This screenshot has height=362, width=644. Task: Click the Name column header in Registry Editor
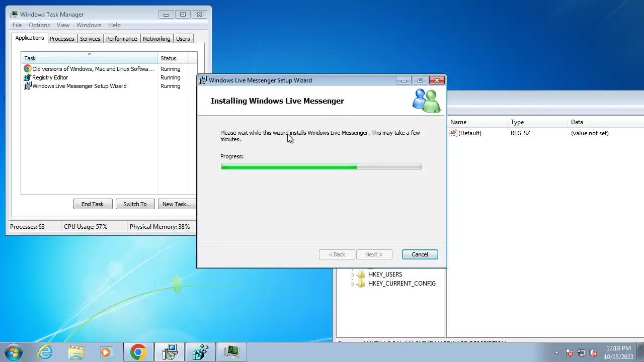coord(477,122)
